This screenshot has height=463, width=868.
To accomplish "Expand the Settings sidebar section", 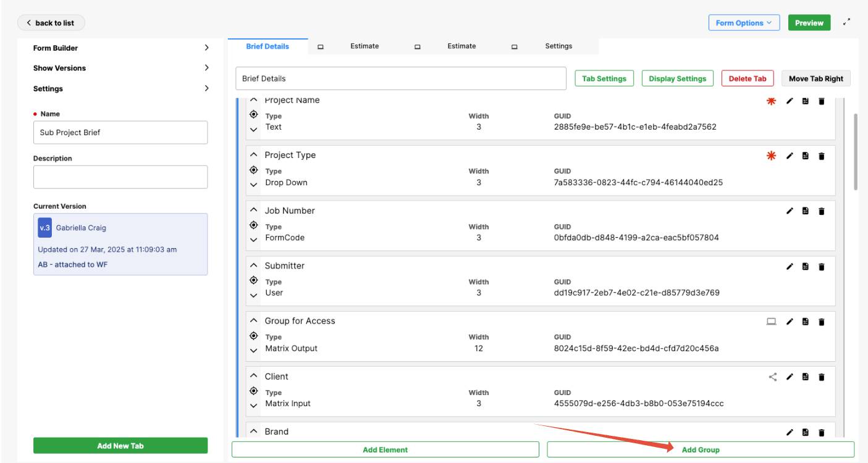I will 121,88.
